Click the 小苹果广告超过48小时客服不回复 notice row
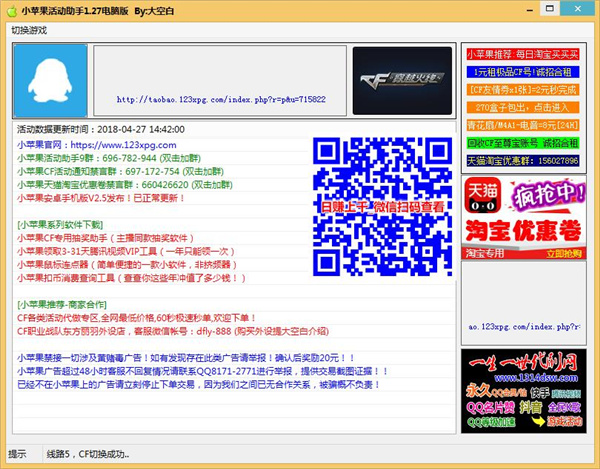The height and width of the screenshot is (469, 600). coord(203,371)
